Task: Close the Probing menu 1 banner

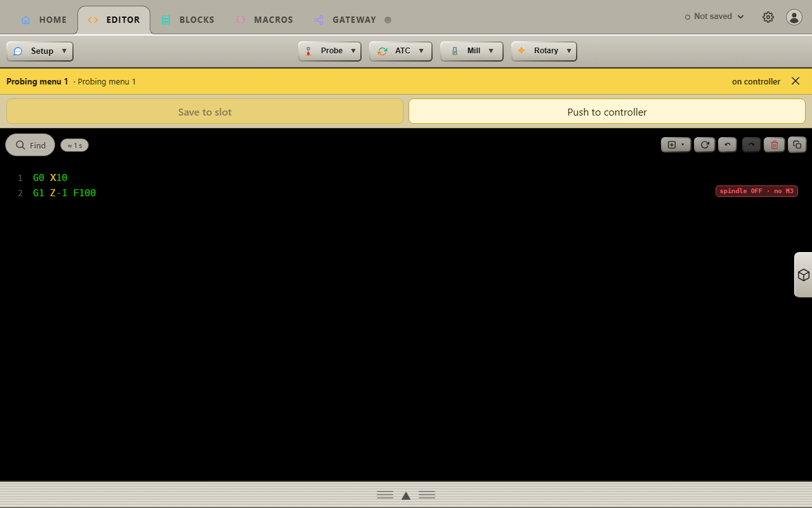Action: point(796,81)
